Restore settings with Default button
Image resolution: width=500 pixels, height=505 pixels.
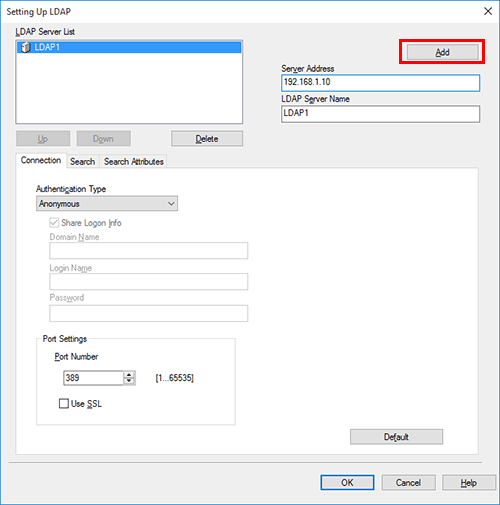[396, 437]
